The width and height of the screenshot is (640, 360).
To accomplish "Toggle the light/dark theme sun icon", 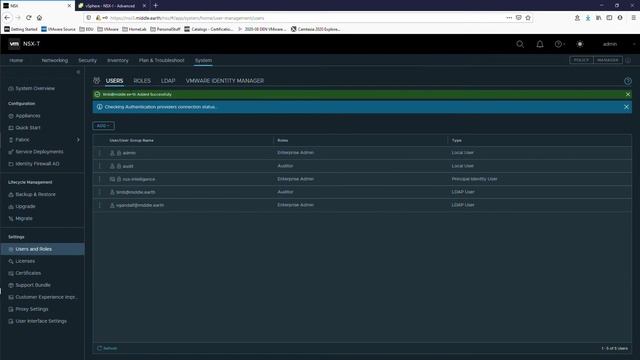I will pos(580,44).
